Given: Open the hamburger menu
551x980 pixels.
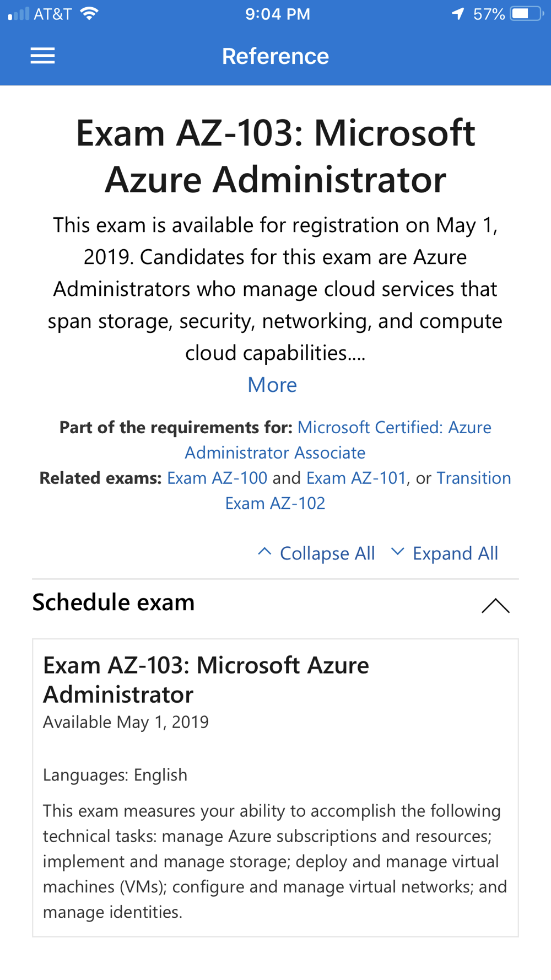Looking at the screenshot, I should (x=42, y=56).
